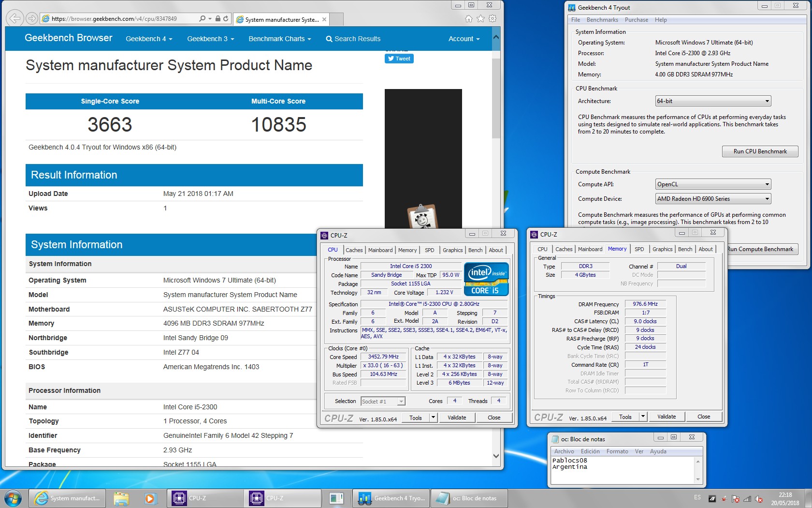This screenshot has width=812, height=508.
Task: Open the File menu in Geekbench 4 Tryout
Action: 576,20
